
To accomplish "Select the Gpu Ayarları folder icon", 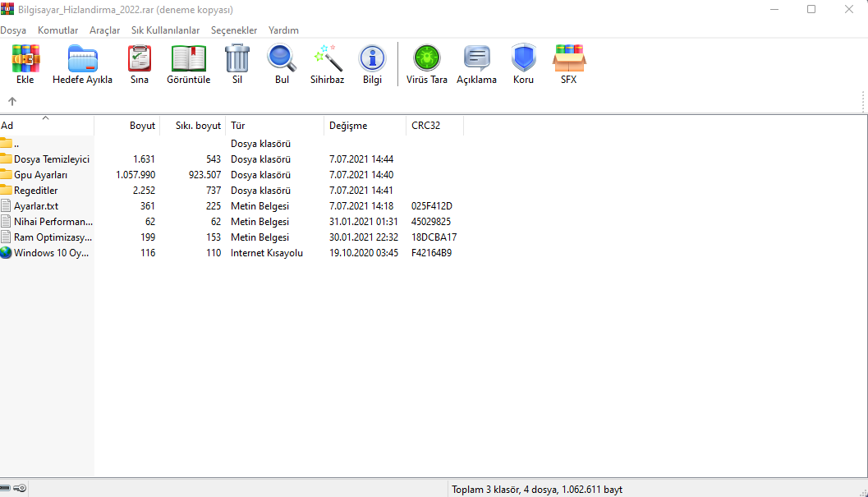I will 6,174.
